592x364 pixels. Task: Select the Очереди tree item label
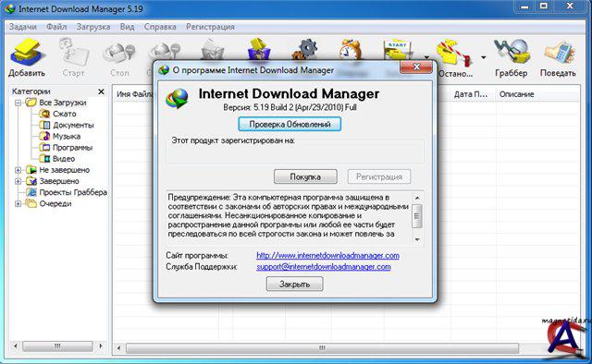click(x=55, y=203)
